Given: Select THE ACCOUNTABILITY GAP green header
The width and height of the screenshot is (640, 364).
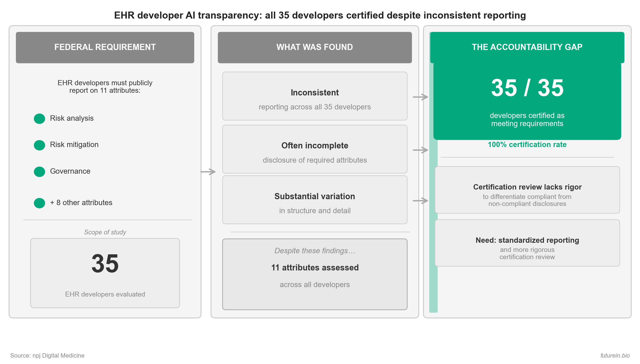Looking at the screenshot, I should coord(527,47).
